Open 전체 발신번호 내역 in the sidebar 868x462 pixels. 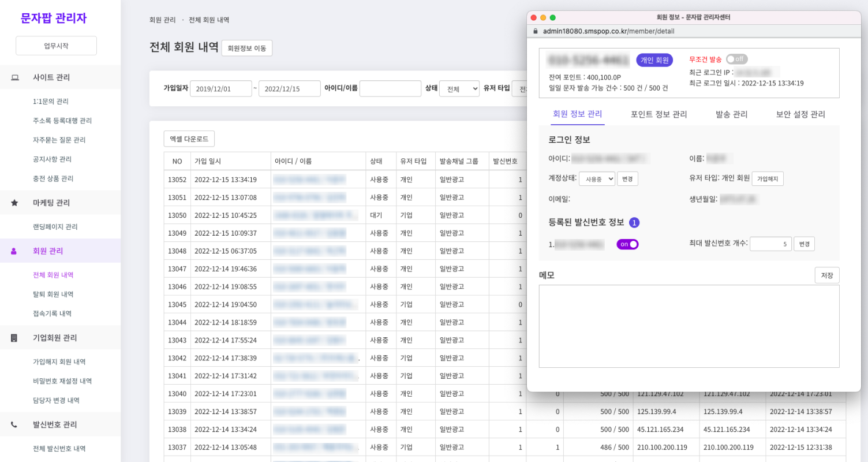59,449
